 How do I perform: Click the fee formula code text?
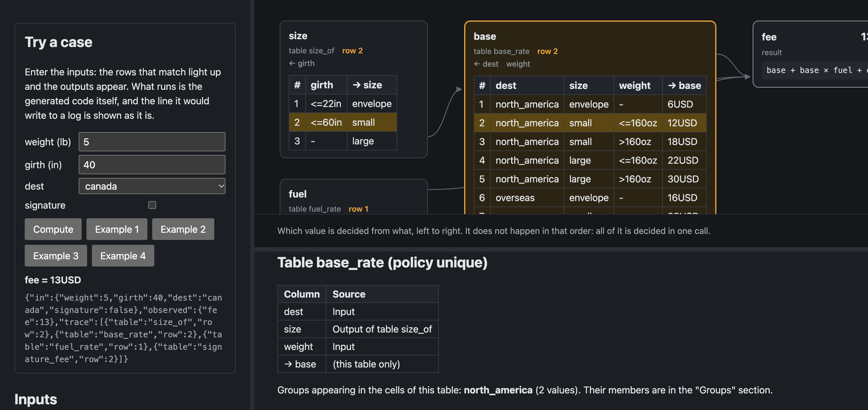click(x=816, y=70)
